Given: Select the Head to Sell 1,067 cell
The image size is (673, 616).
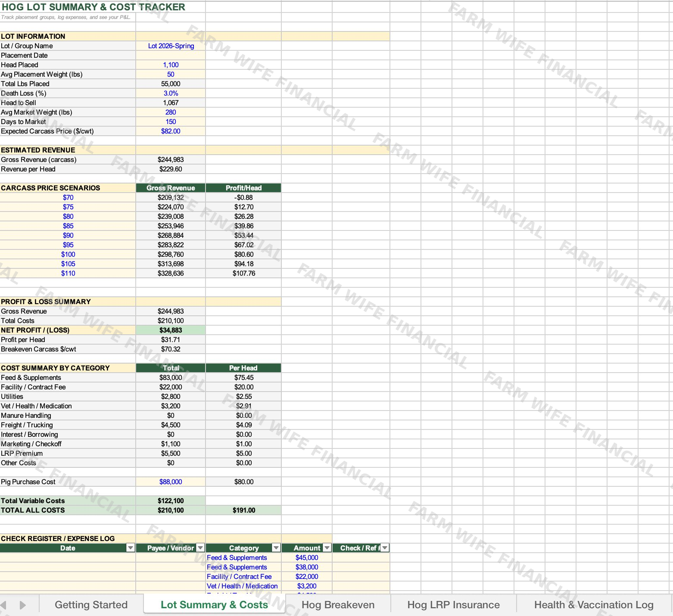Looking at the screenshot, I should (171, 103).
